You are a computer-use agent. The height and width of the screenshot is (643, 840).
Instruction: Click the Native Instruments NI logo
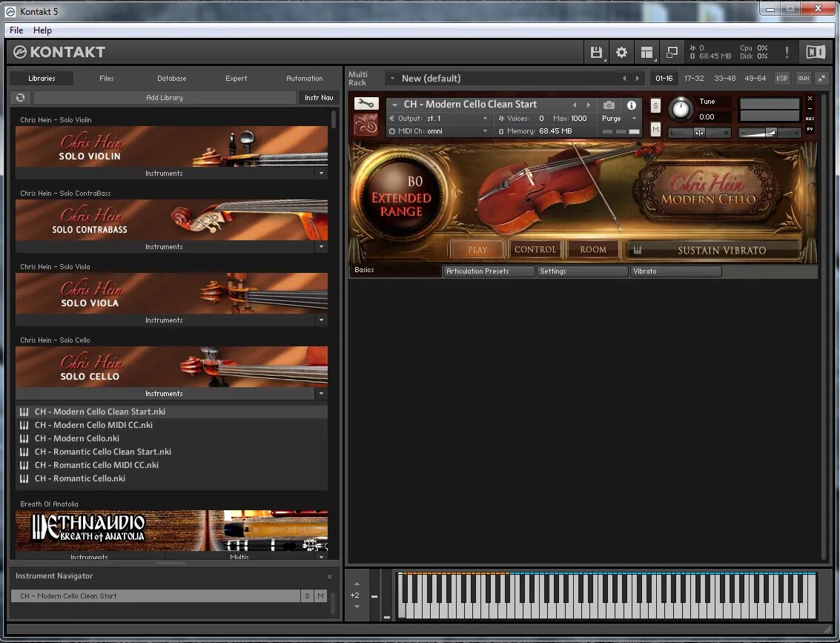816,52
